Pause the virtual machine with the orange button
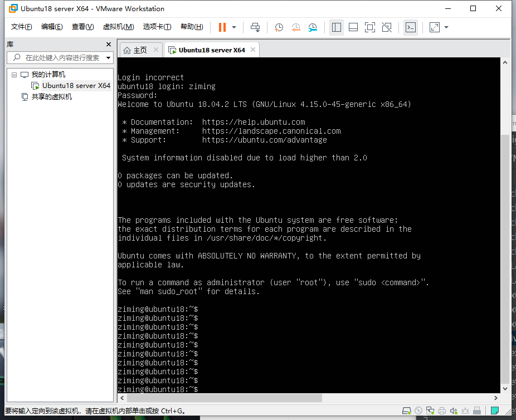Viewport: 516px width, 420px height. [x=222, y=27]
